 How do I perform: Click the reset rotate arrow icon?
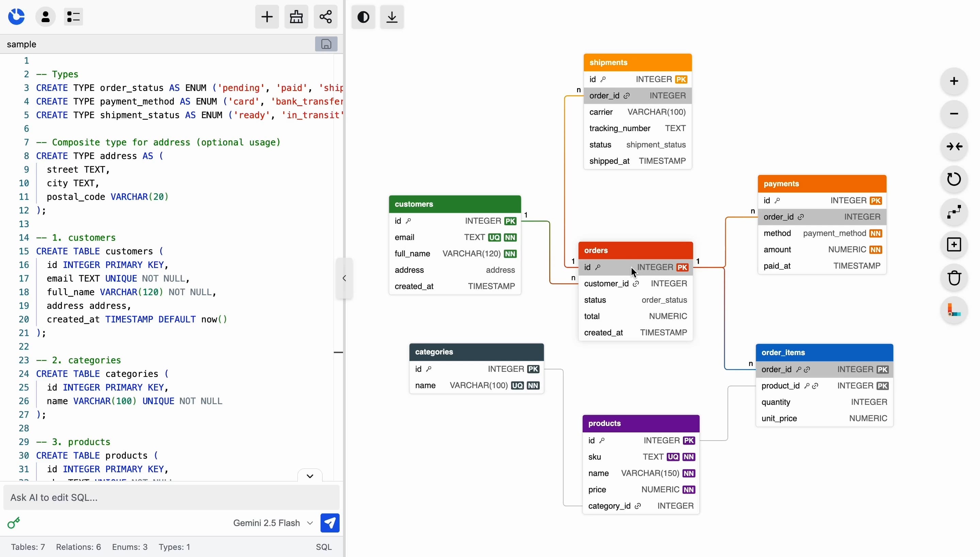coord(954,179)
